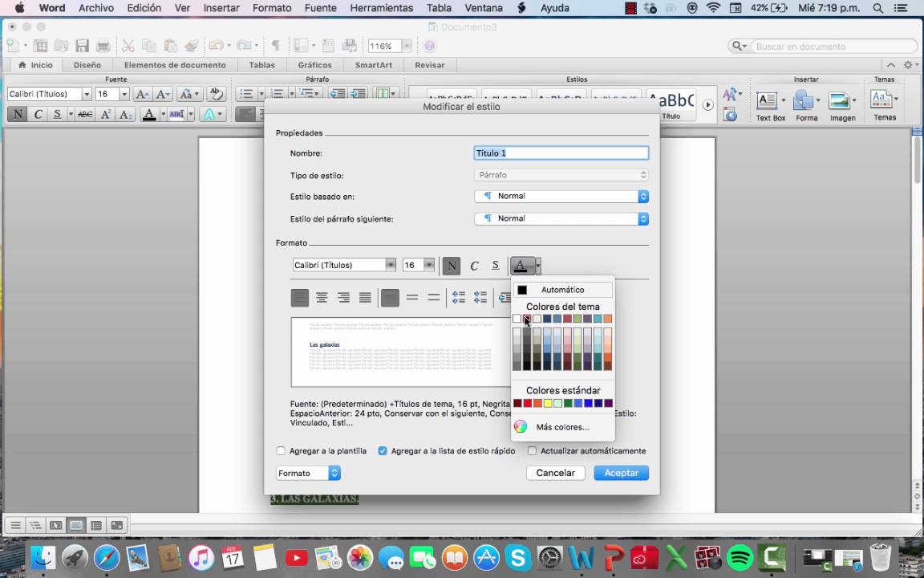Click the ribbon Bold N button
The width and height of the screenshot is (924, 578).
[x=18, y=114]
